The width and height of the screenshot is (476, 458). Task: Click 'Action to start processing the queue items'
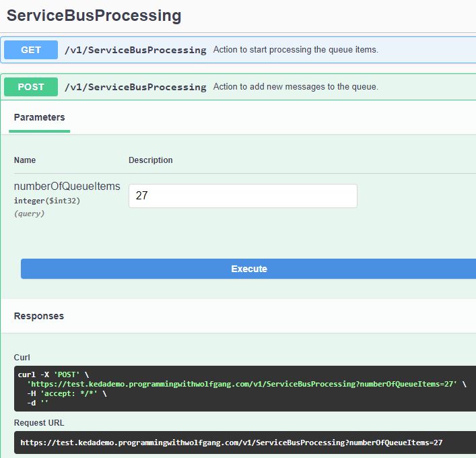(x=296, y=50)
